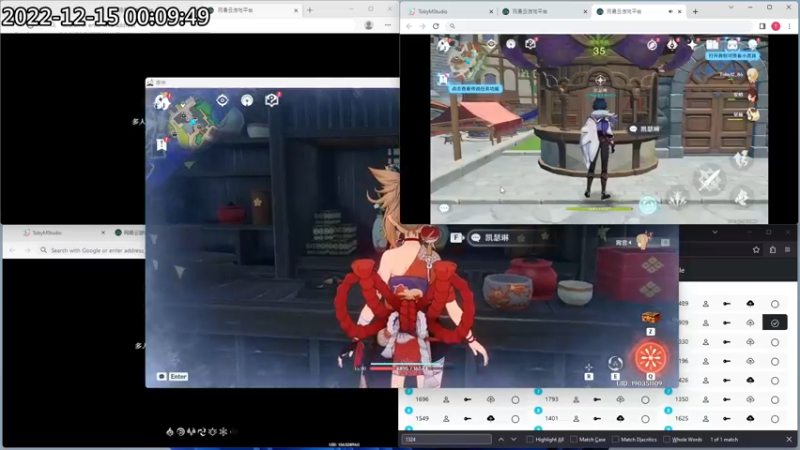Click key icon in row 1793

click(x=597, y=399)
